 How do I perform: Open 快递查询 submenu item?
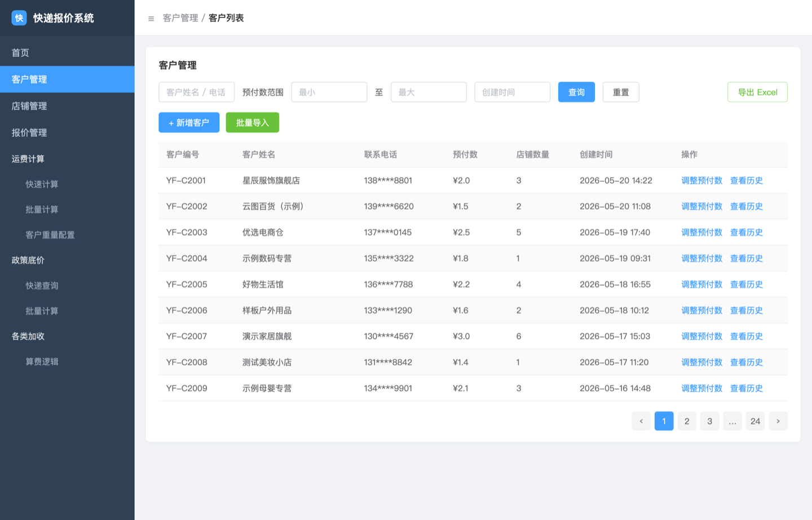click(67, 285)
